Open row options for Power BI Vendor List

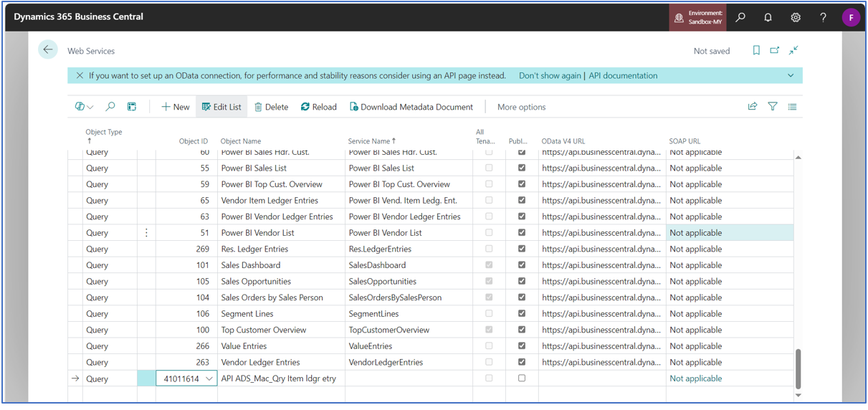[x=146, y=233]
